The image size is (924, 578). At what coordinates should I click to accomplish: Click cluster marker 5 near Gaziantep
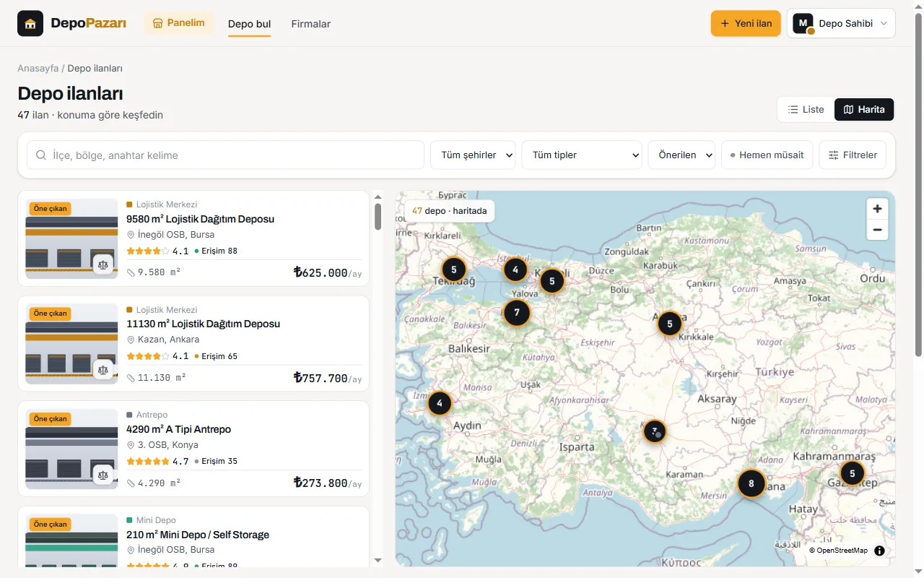click(x=852, y=473)
